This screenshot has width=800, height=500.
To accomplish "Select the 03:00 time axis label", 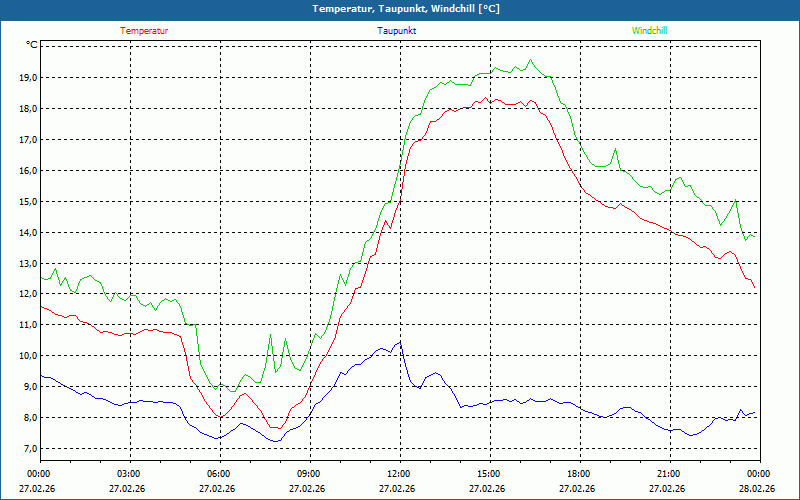I will (x=129, y=474).
